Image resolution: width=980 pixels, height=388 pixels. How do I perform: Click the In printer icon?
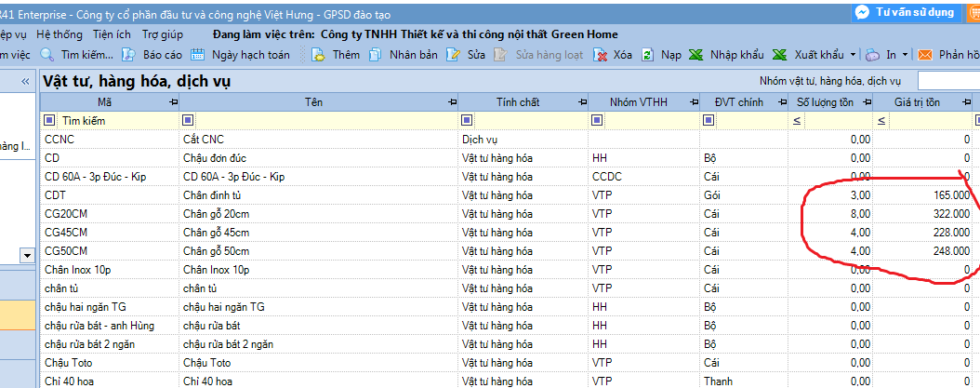[872, 55]
